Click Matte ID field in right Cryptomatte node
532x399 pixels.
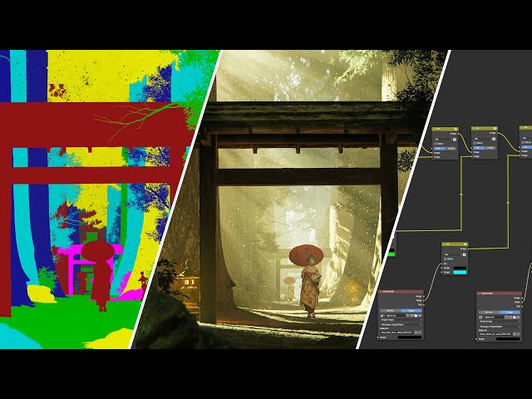[495, 334]
